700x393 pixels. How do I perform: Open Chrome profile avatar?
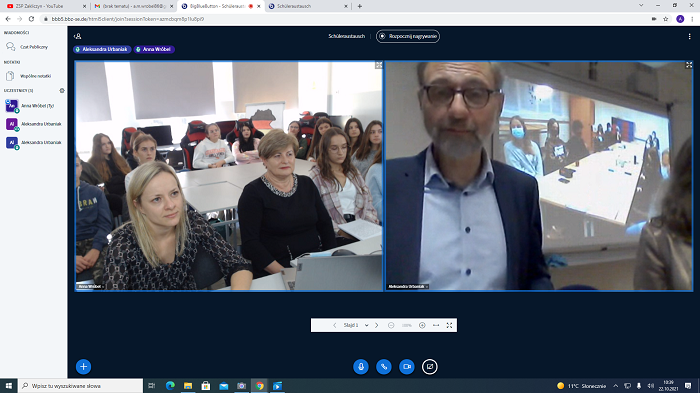pos(680,19)
